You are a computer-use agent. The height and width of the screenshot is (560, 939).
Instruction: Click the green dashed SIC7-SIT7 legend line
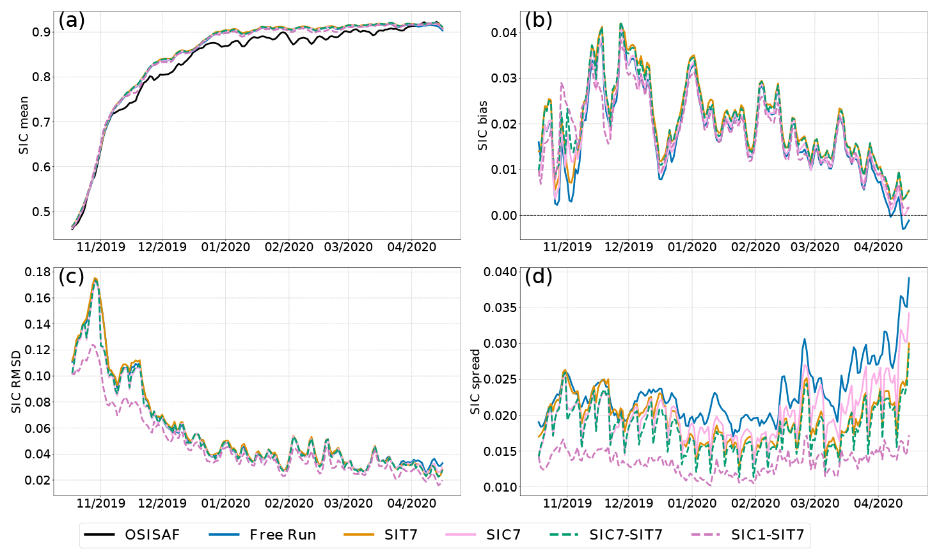564,535
